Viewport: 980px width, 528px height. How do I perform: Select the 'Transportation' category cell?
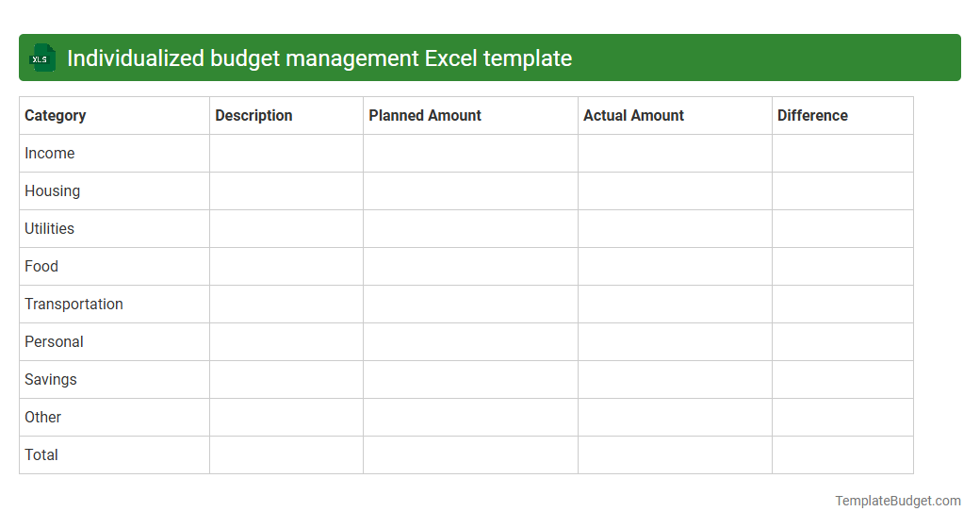click(x=114, y=304)
